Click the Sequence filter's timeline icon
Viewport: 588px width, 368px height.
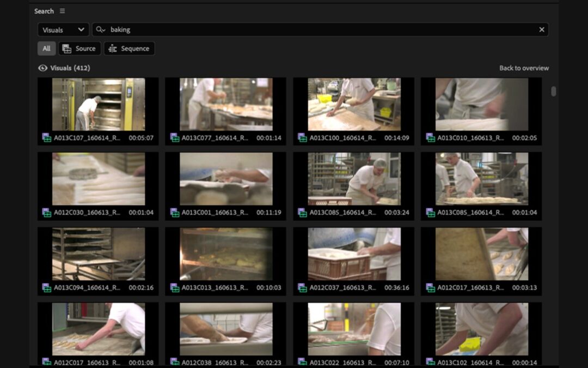point(112,49)
